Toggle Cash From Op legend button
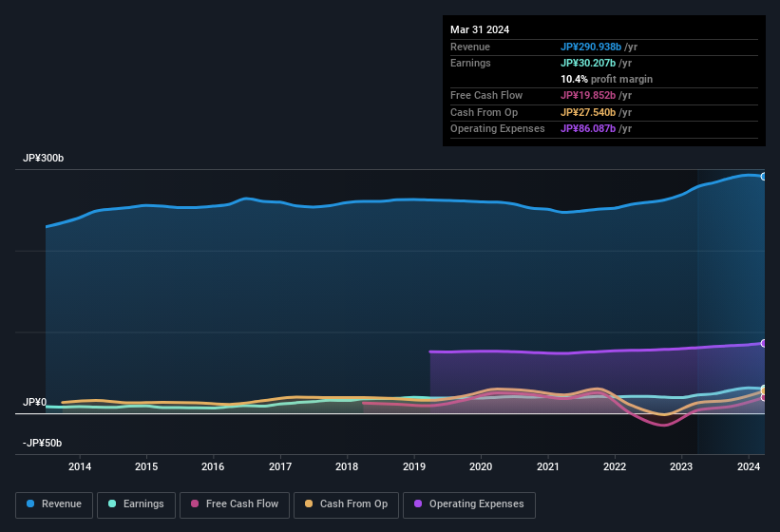Image resolution: width=780 pixels, height=532 pixels. tap(347, 503)
